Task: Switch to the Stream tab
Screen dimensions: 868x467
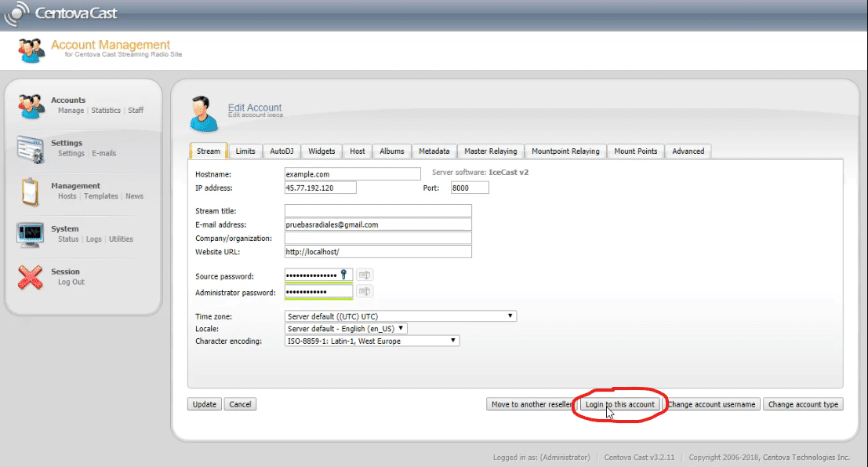Action: 209,151
